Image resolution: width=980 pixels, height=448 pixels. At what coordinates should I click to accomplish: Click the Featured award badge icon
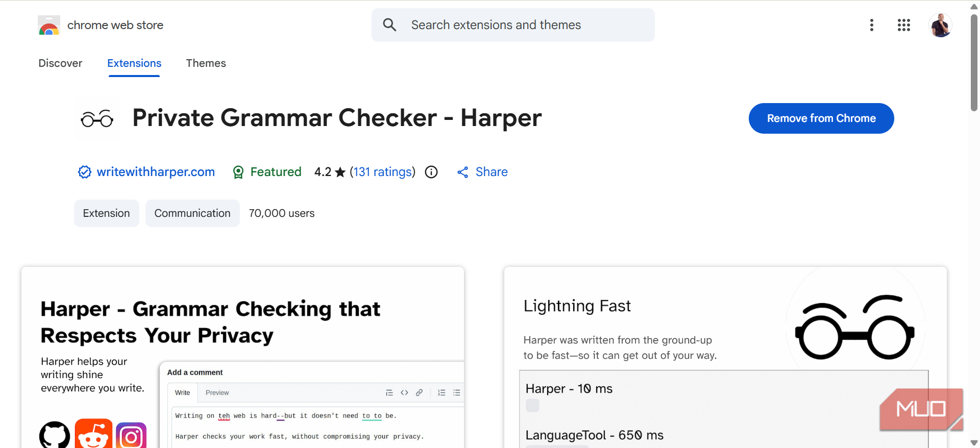point(238,172)
